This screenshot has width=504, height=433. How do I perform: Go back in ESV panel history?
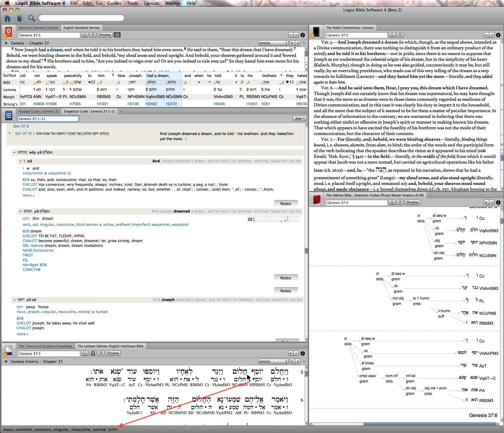pyautogui.click(x=291, y=35)
